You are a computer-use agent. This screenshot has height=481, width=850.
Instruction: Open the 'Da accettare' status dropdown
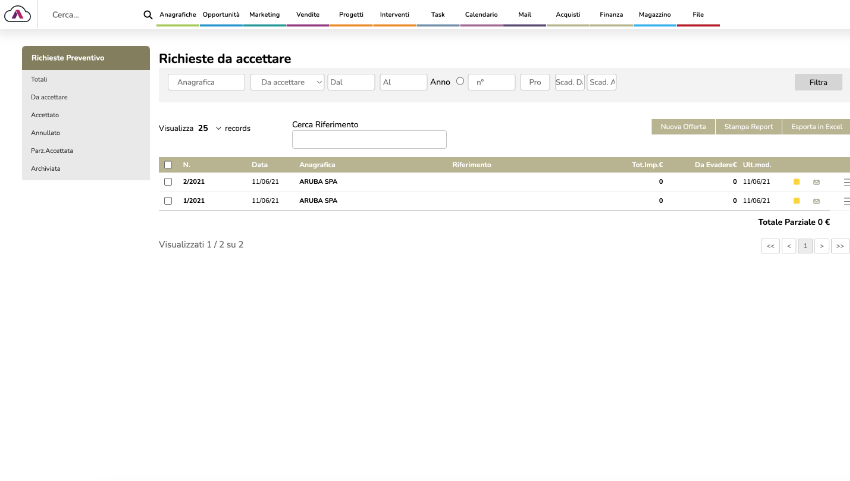pos(288,83)
